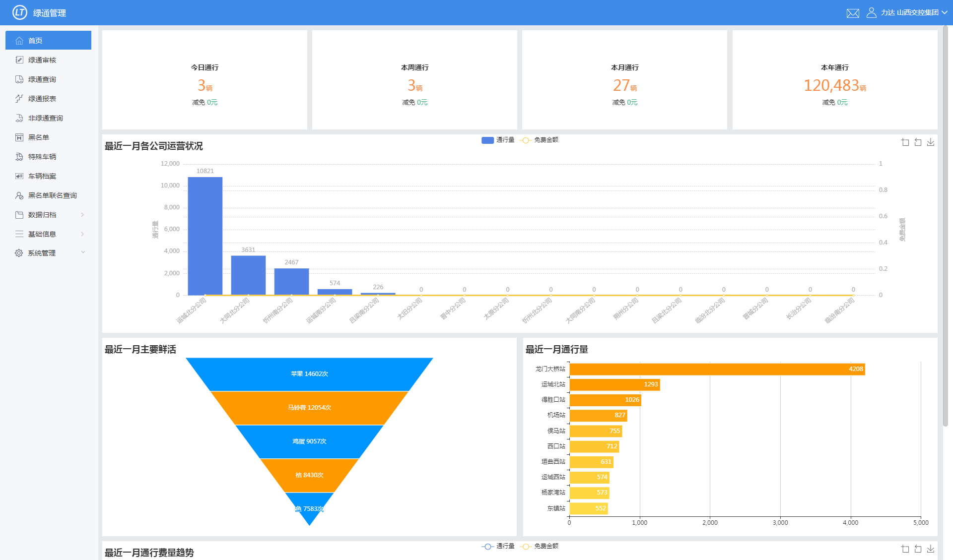Activate area zoom tool in 各公司运营状况 chart
Image resolution: width=953 pixels, height=560 pixels.
click(905, 142)
